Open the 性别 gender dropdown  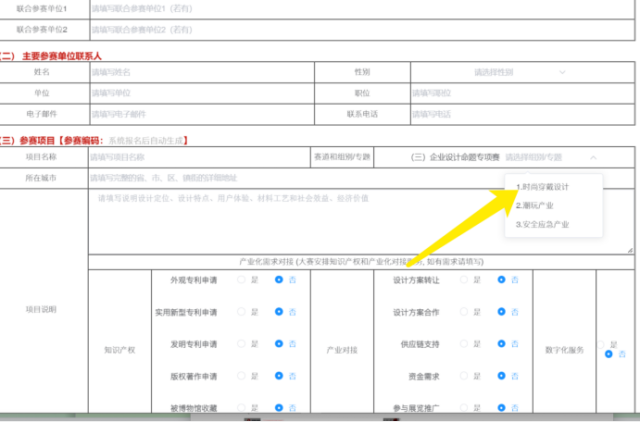(x=522, y=72)
